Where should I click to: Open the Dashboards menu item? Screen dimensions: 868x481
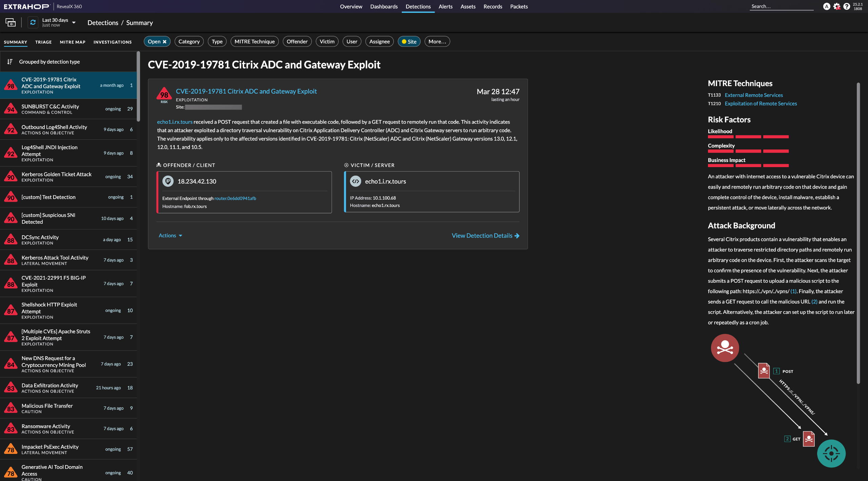tap(384, 6)
